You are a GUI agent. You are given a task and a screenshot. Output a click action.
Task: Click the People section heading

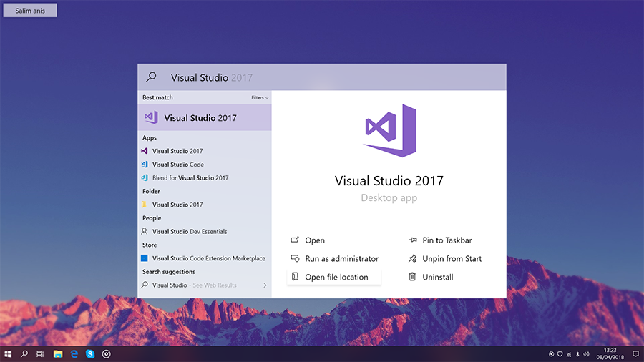tap(152, 218)
